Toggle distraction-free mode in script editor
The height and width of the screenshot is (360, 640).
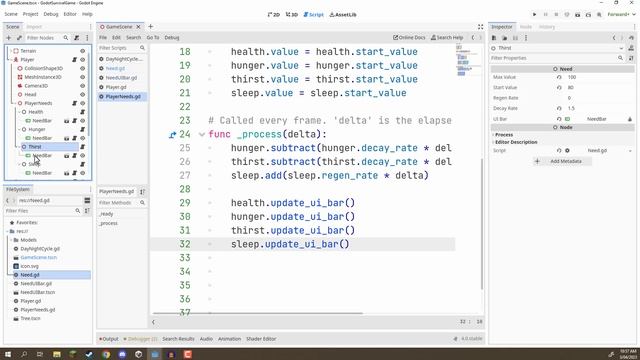(x=480, y=27)
